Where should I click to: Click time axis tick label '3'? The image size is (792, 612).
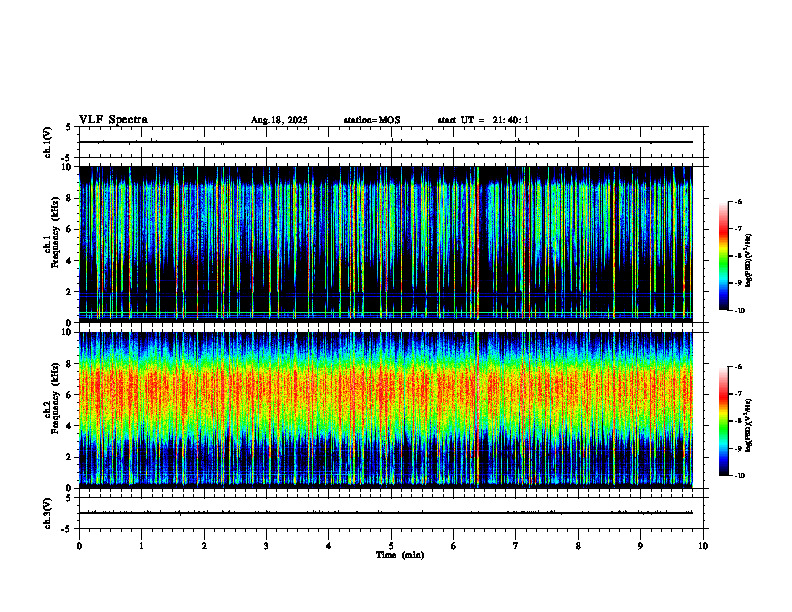pos(266,546)
